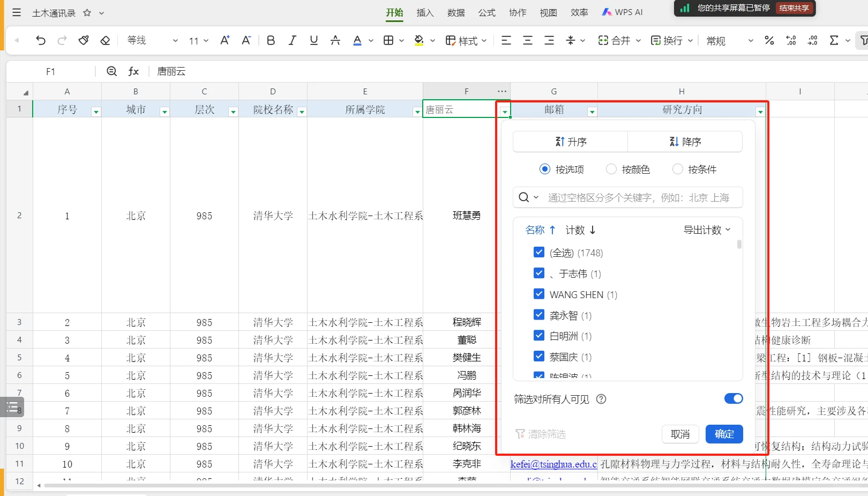Open the 协作 tab
This screenshot has height=496, width=868.
(x=518, y=12)
